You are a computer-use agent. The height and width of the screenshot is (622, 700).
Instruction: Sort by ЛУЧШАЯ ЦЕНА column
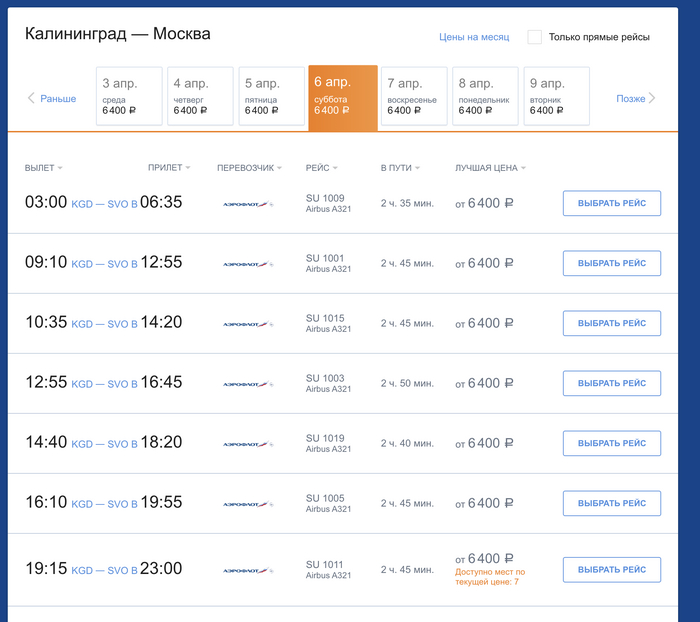point(489,168)
